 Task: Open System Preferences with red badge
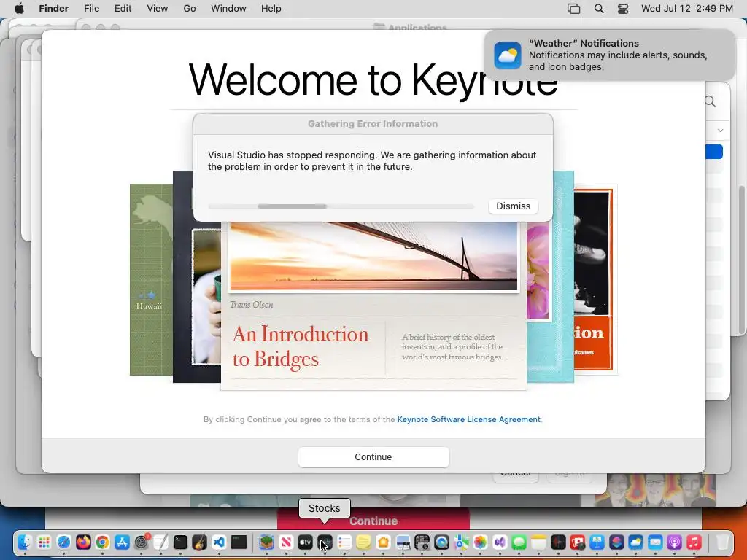click(x=142, y=542)
